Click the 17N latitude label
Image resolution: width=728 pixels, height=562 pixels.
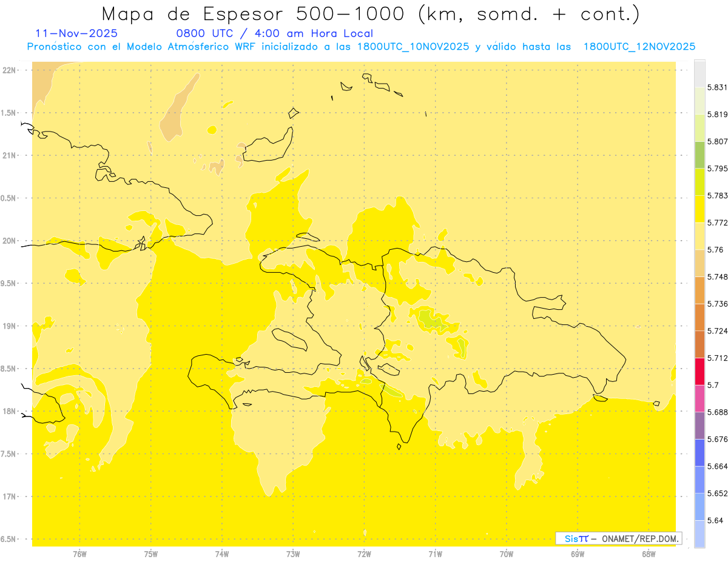9,497
